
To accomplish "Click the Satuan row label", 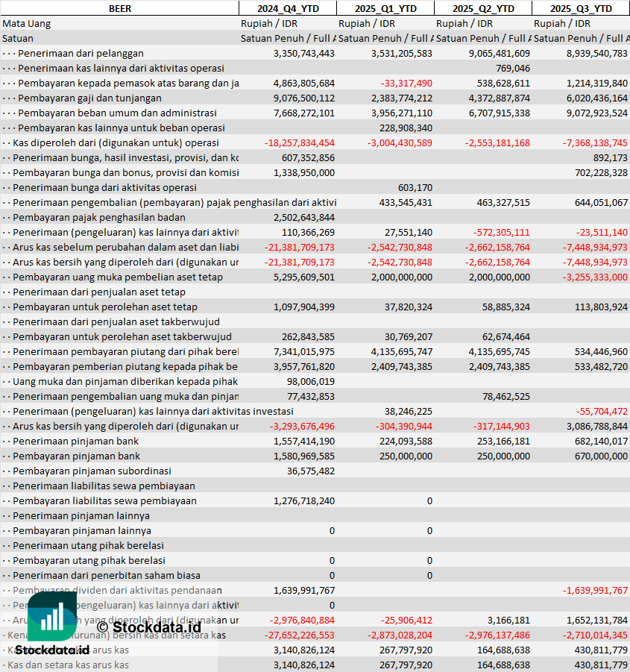I will click(x=18, y=39).
